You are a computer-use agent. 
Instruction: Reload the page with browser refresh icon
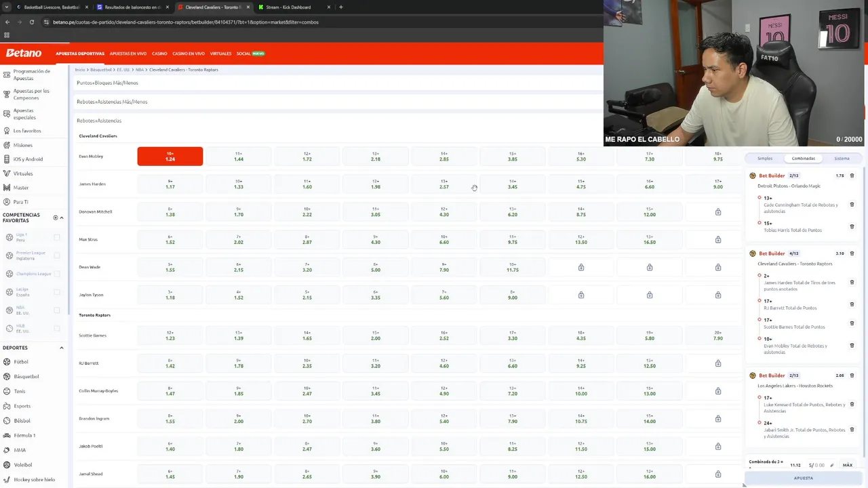(32, 22)
